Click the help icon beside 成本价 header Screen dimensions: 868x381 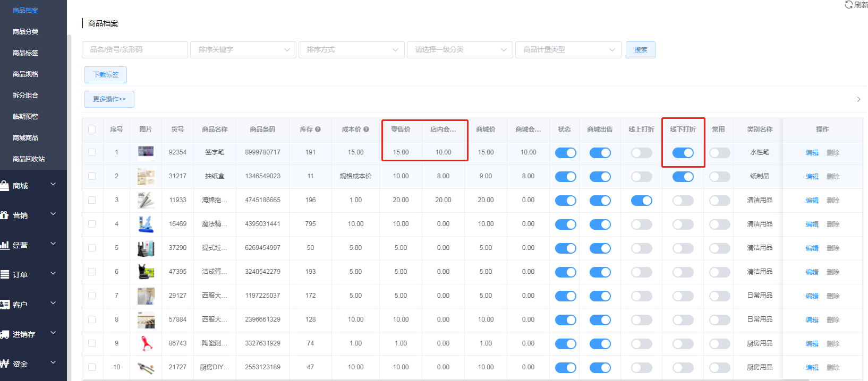366,129
